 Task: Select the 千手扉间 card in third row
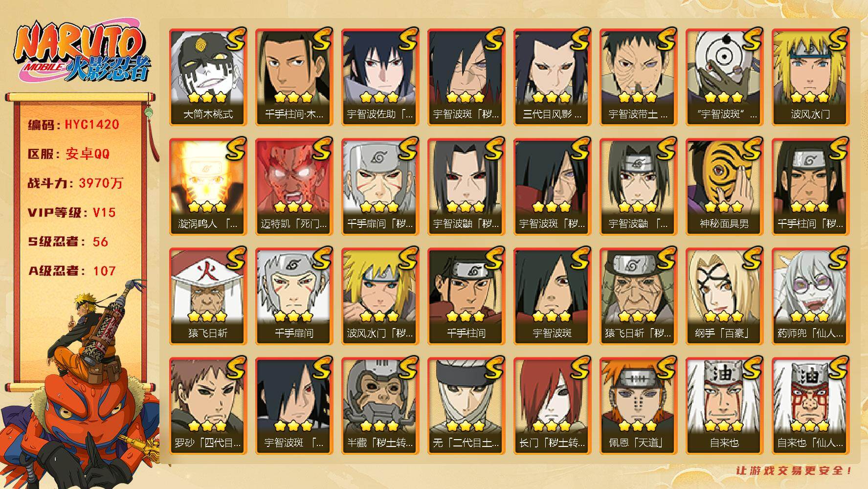tap(294, 296)
